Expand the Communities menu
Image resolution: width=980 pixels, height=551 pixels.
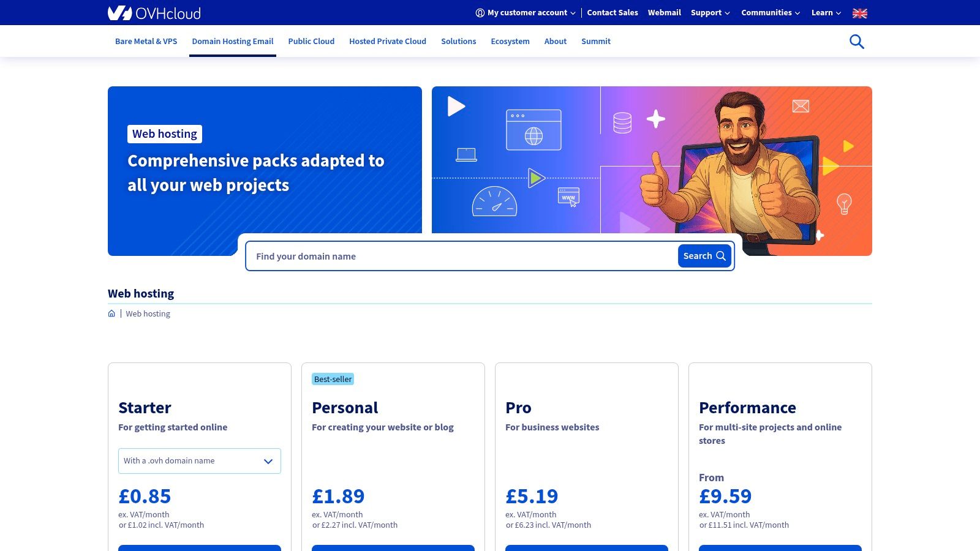[771, 13]
